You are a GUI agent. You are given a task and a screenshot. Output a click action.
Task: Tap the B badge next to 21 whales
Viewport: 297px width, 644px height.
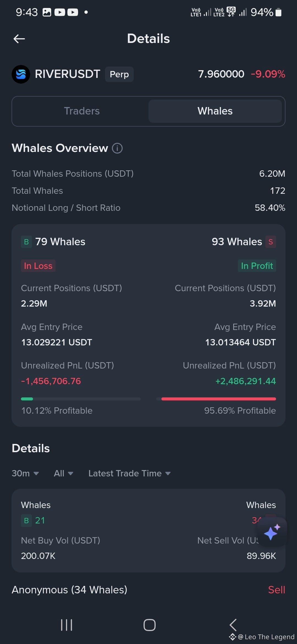pyautogui.click(x=26, y=520)
